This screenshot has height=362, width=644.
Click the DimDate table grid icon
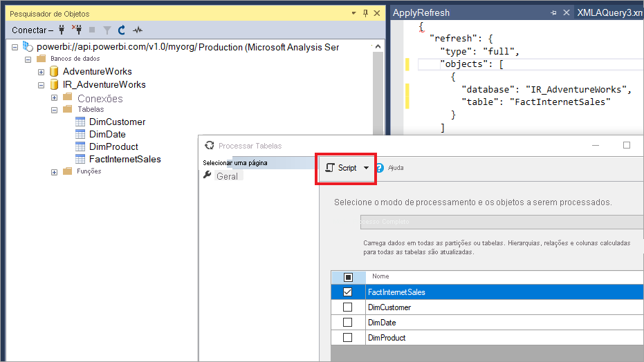click(x=80, y=134)
